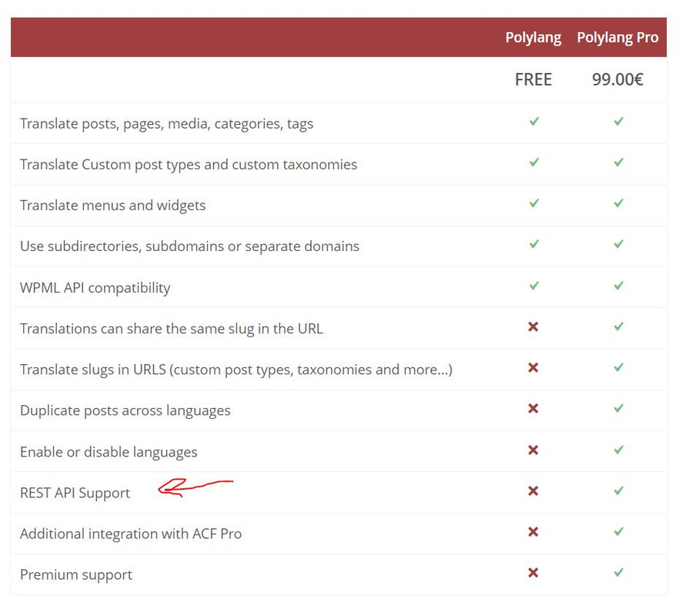Click Polylang red cross for Enable or disable languages
682x616 pixels.
[x=533, y=450]
